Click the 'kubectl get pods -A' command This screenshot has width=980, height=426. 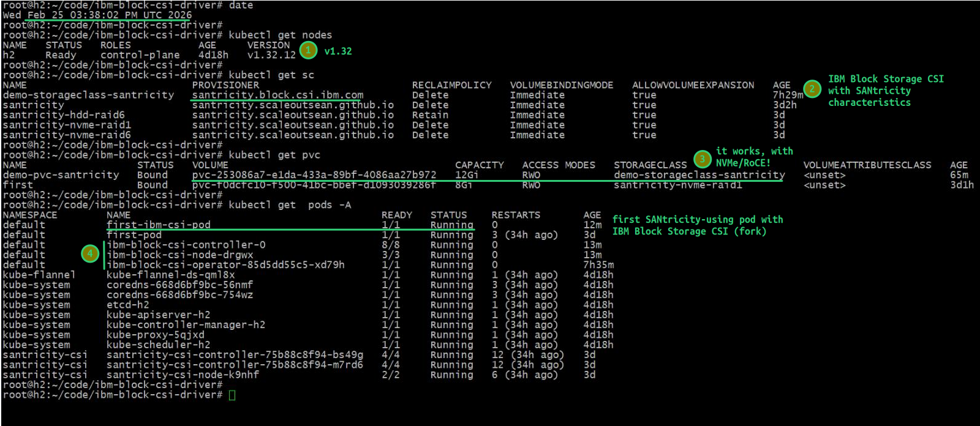point(290,205)
